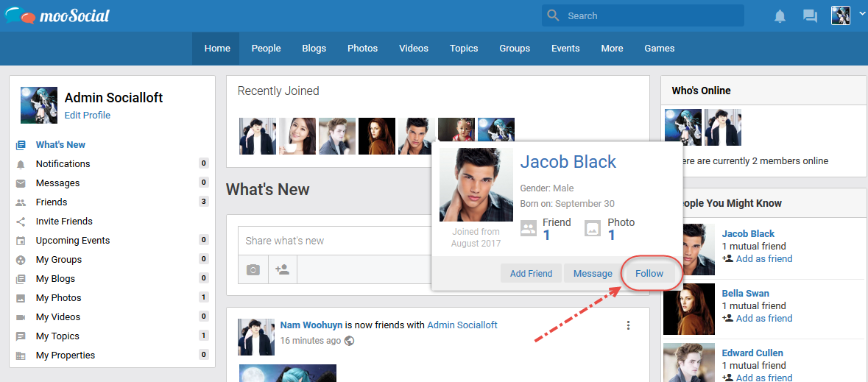Click Add as friend for Edward Cullen
Screen dimensions: 868x382
pos(764,378)
